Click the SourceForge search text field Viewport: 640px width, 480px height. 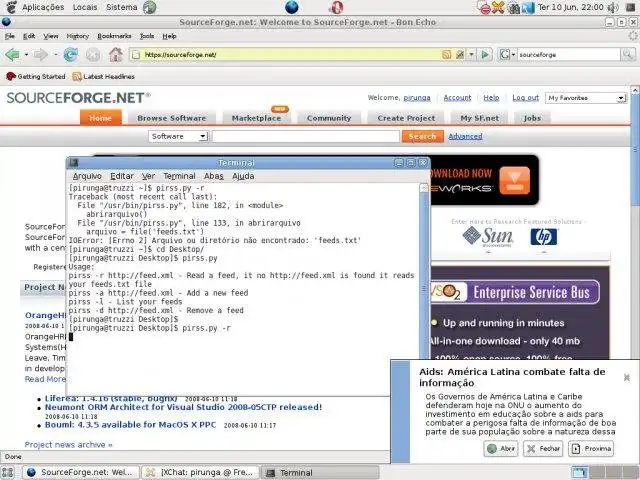tap(306, 136)
